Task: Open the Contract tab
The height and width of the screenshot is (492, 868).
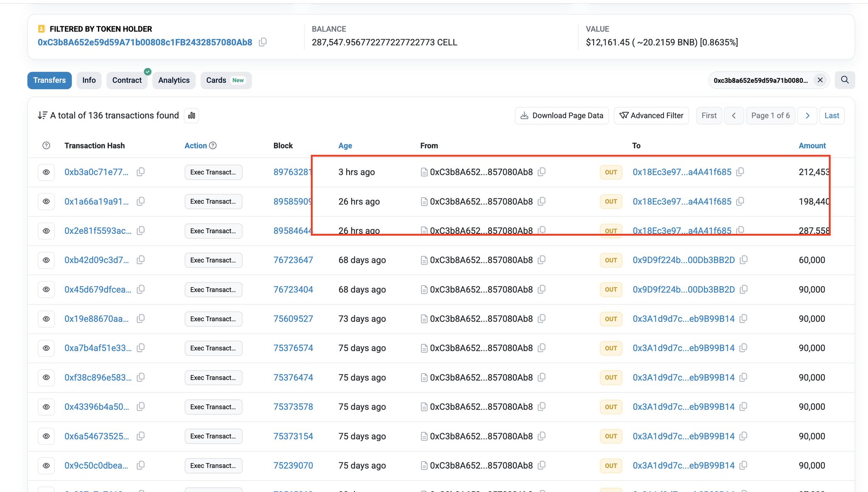Action: (127, 80)
